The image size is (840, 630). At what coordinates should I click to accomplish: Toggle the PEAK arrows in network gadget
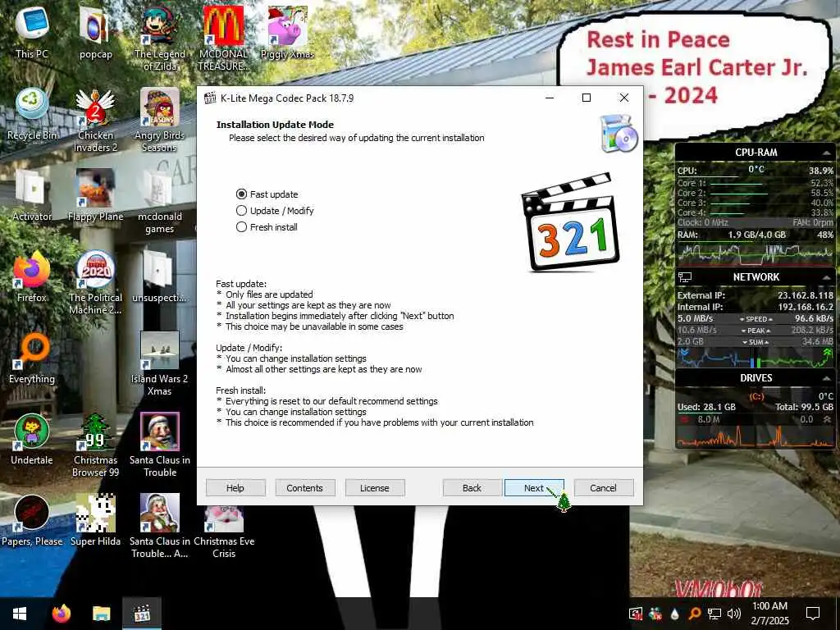coord(756,331)
